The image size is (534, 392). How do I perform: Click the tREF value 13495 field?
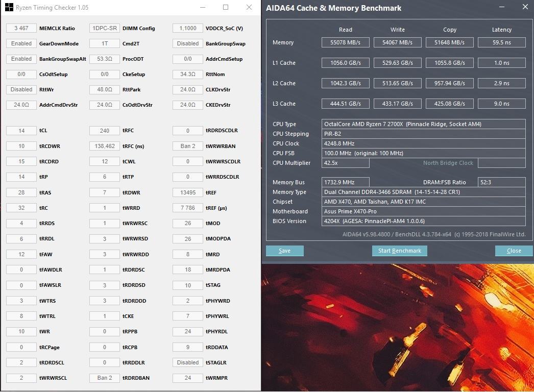coord(188,192)
